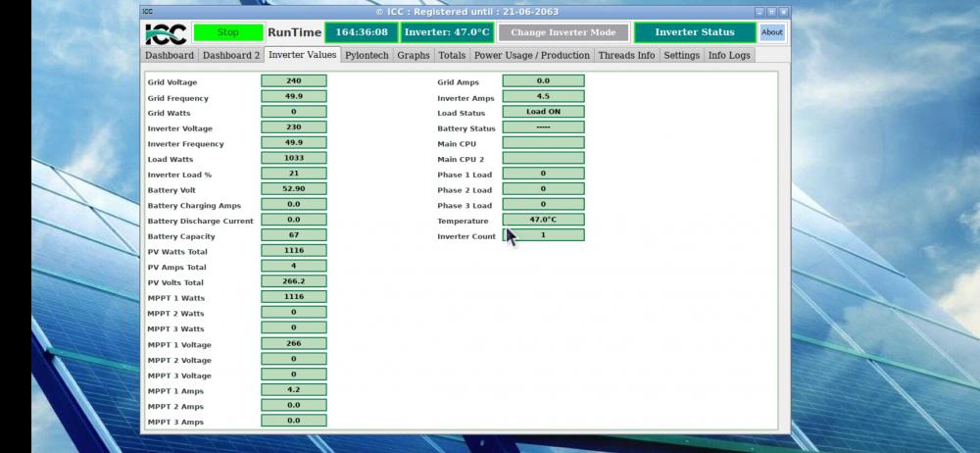Image resolution: width=980 pixels, height=453 pixels.
Task: Click the MPPT 1 Voltage value 266
Action: tap(294, 343)
